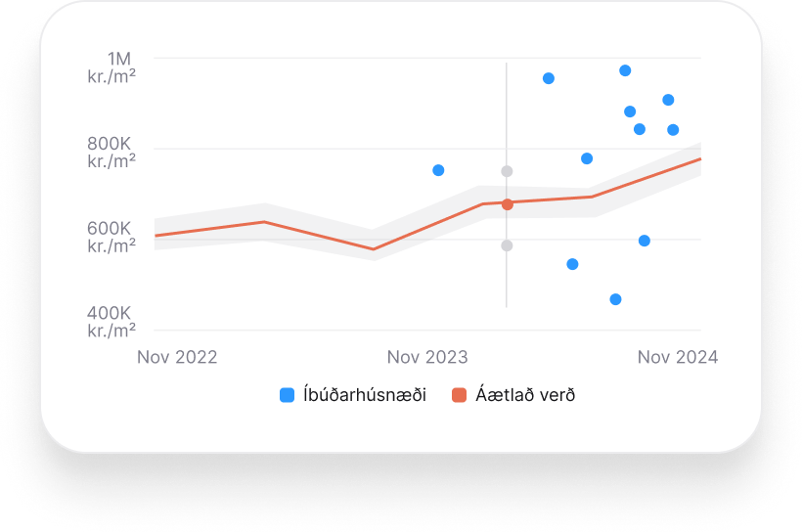The image size is (802, 532).
Task: Click the Nov 2022 x-axis label
Action: [177, 357]
